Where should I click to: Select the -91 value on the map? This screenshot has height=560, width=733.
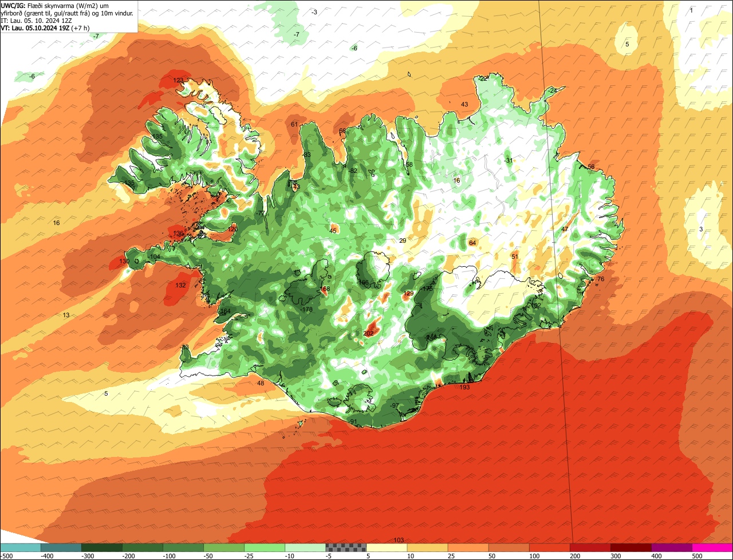[x=353, y=422]
